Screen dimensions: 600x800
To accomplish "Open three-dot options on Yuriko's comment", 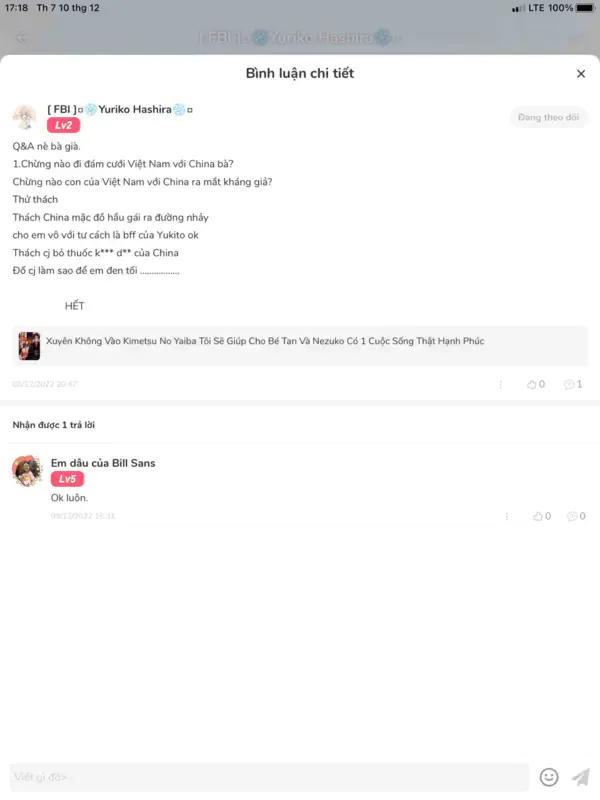I will pos(501,384).
